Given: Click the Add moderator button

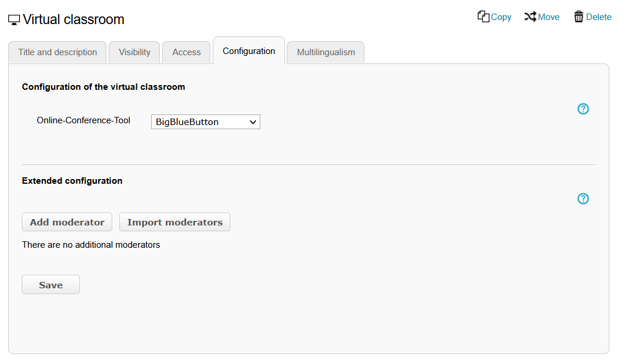Looking at the screenshot, I should [66, 222].
